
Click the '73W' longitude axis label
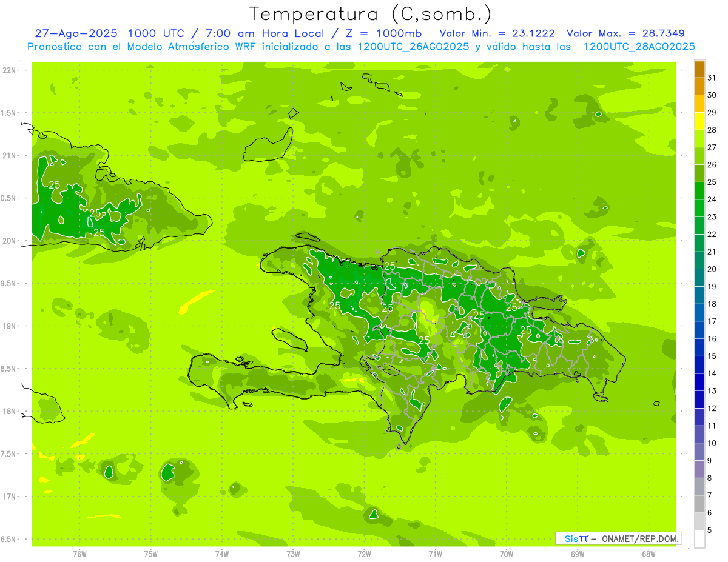pos(293,554)
